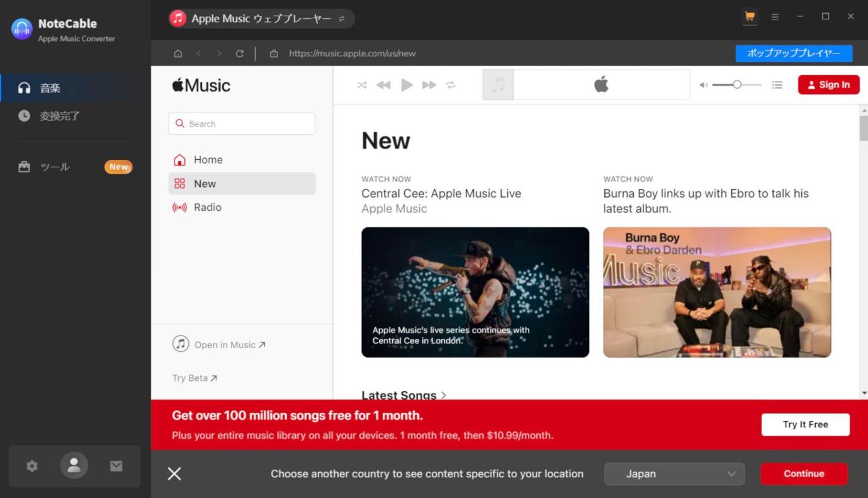Viewport: 868px width, 498px height.
Task: Toggle repeat mode
Action: pos(451,85)
